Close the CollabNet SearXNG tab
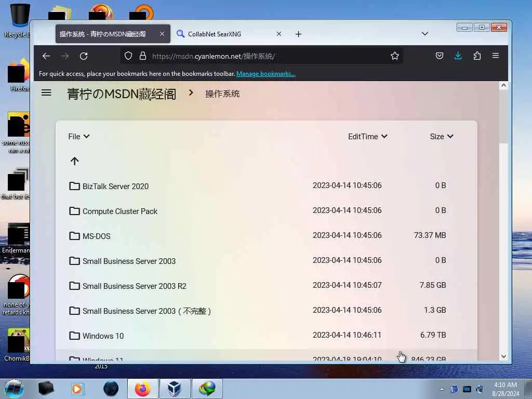 coord(279,34)
